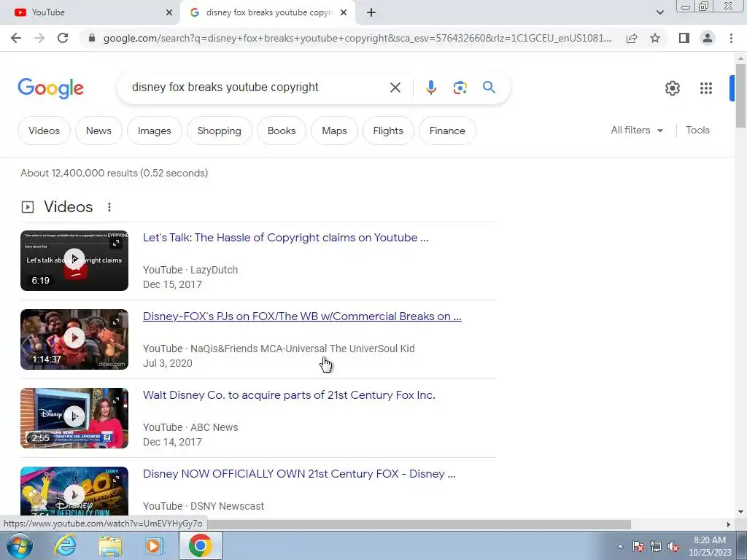Viewport: 747px width, 560px height.
Task: Open Walt Disney Co. acquire Fox link
Action: point(289,395)
